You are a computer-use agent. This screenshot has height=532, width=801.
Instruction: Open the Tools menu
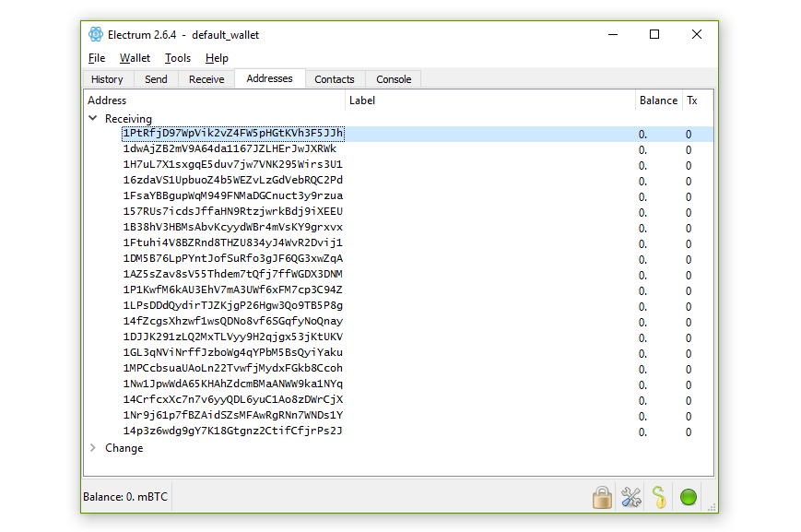[x=178, y=58]
